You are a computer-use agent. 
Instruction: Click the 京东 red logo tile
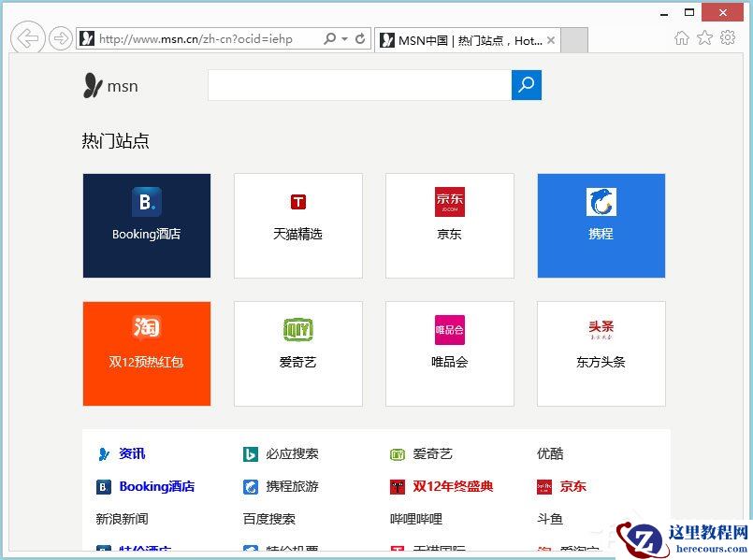coord(449,224)
